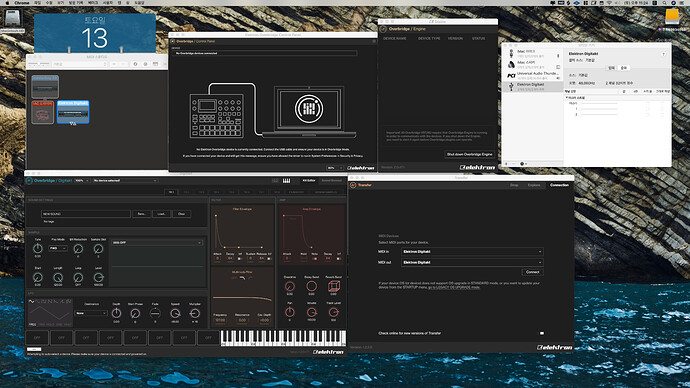
Task: Click the Load... sound button
Action: tap(161, 214)
